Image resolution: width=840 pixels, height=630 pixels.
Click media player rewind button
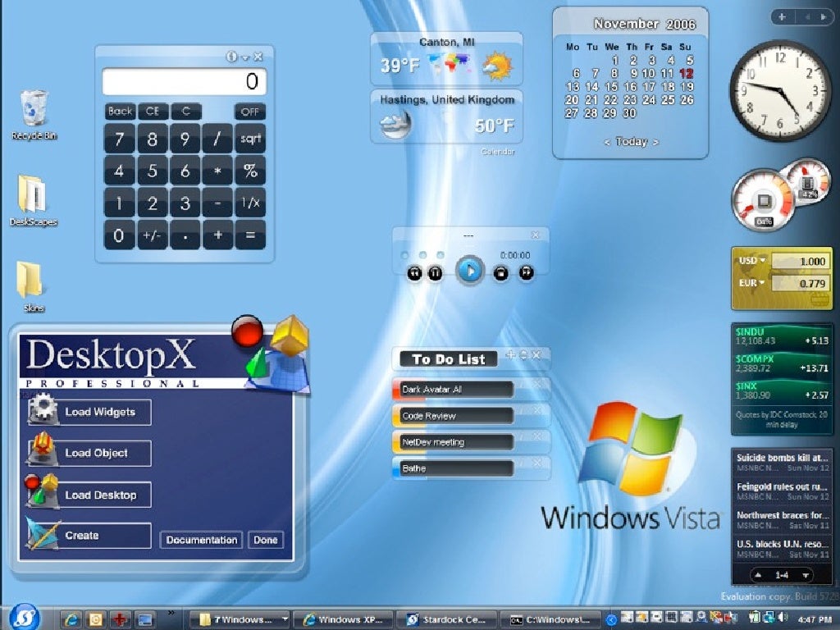coord(414,273)
